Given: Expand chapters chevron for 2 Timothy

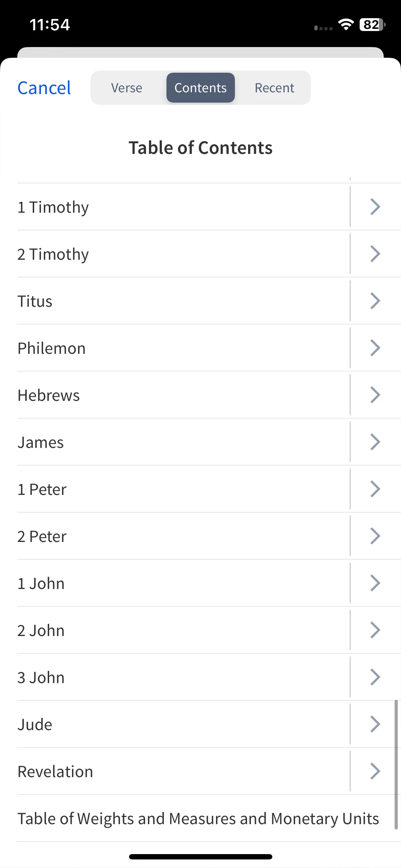Looking at the screenshot, I should pyautogui.click(x=375, y=254).
